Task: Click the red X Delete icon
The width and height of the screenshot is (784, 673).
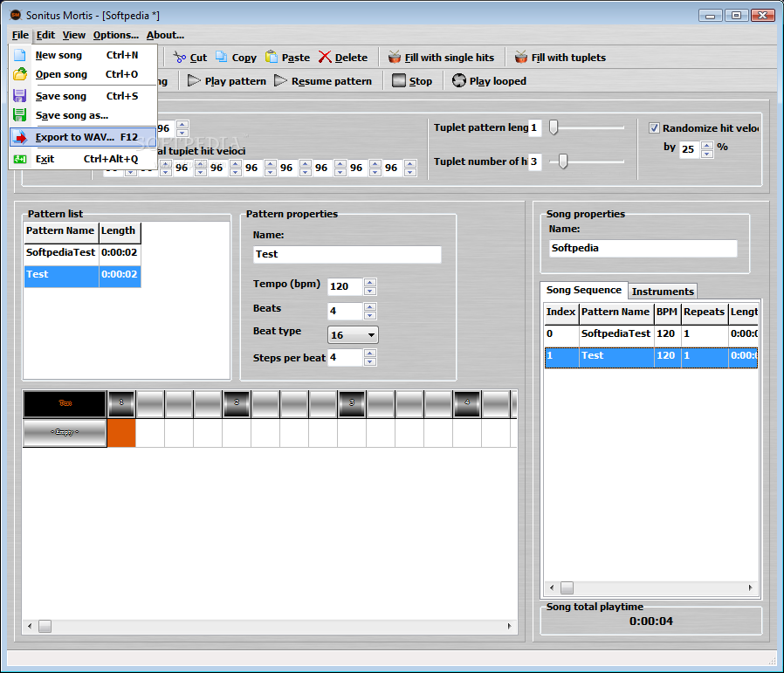Action: click(325, 57)
